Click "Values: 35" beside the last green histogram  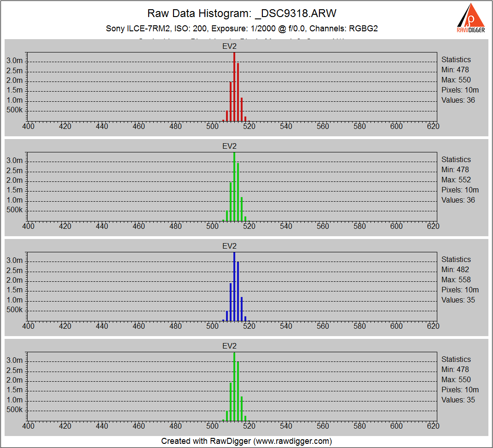[x=458, y=400]
